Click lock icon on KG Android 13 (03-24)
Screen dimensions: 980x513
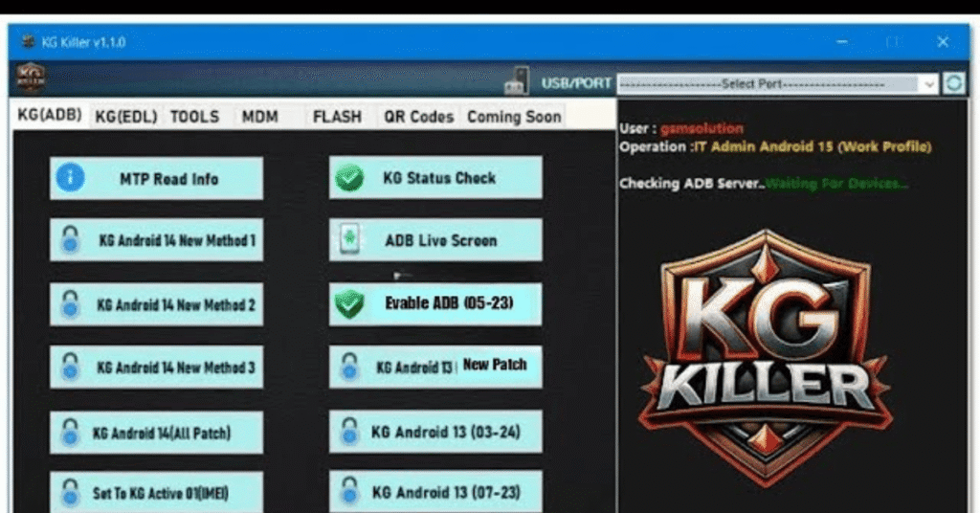click(349, 431)
